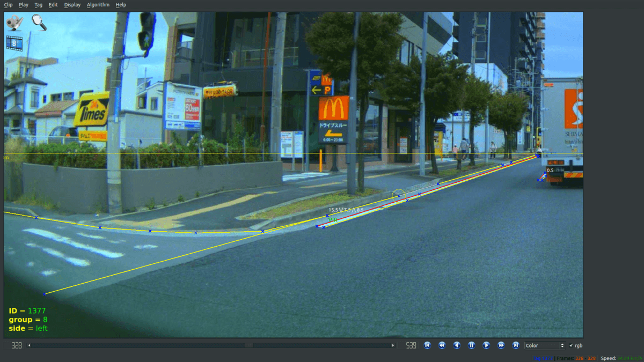
Task: Click the Frames 328 status bar entry
Action: point(577,358)
